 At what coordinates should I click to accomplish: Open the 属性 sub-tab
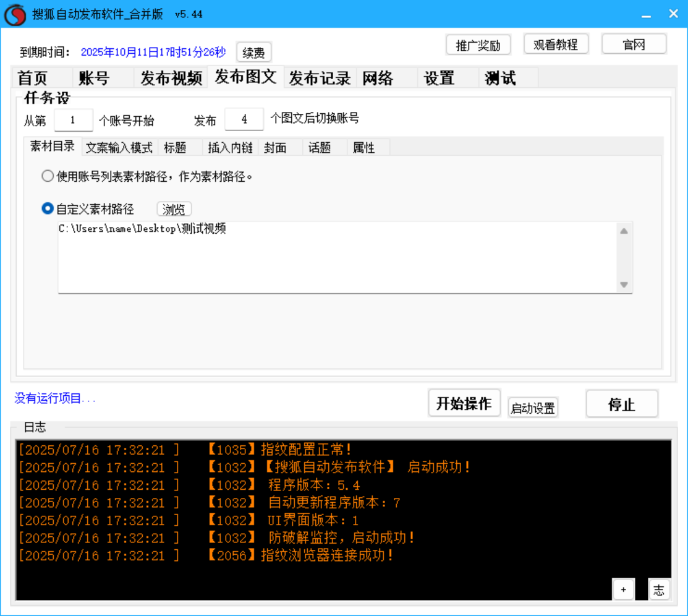pyautogui.click(x=368, y=148)
